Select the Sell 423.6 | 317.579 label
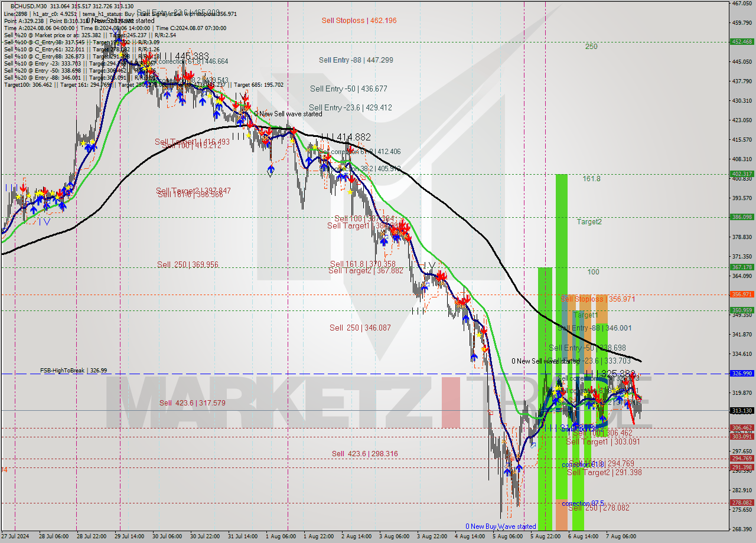This screenshot has width=756, height=543. coord(193,403)
